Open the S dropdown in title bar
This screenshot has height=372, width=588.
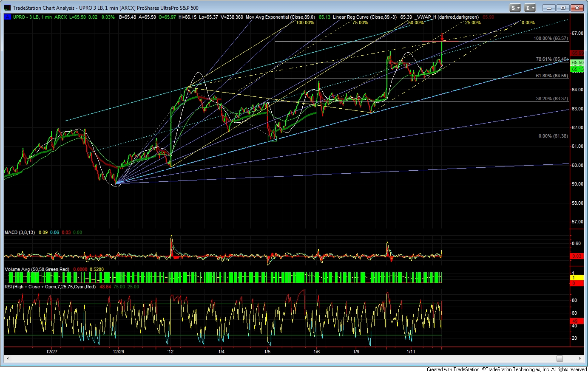(x=515, y=8)
